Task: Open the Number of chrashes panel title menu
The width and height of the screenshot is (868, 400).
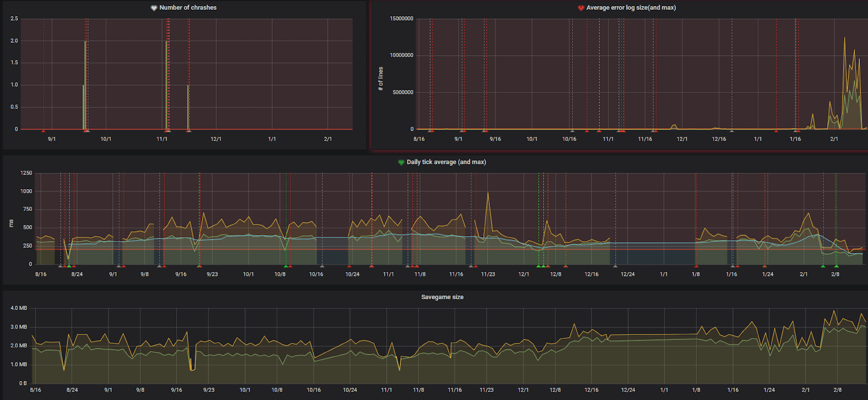Action: click(x=188, y=8)
